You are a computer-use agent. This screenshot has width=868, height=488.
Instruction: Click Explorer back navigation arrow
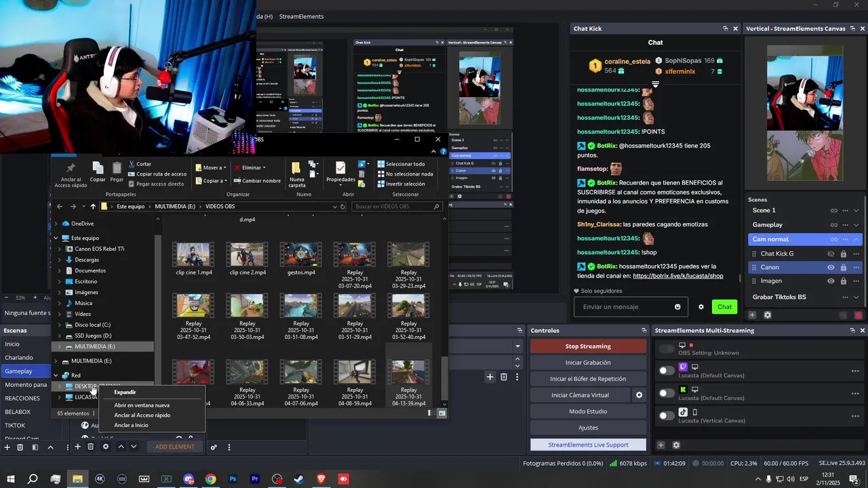(x=60, y=207)
